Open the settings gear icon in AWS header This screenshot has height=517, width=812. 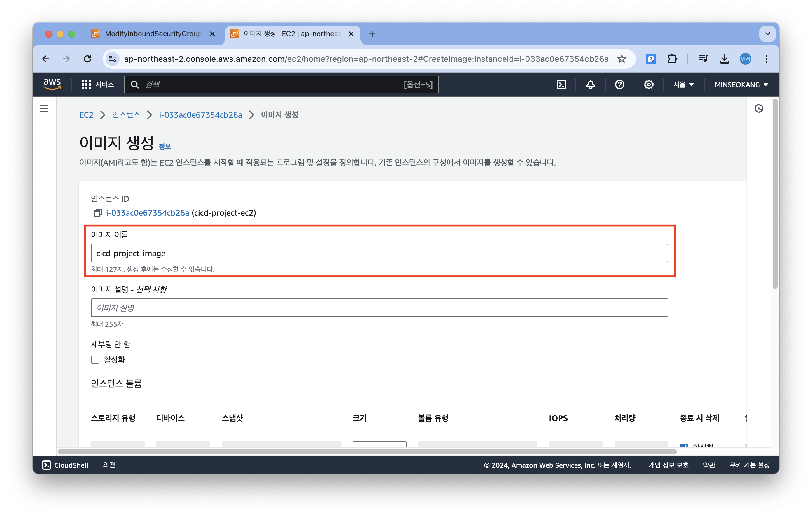coord(648,85)
